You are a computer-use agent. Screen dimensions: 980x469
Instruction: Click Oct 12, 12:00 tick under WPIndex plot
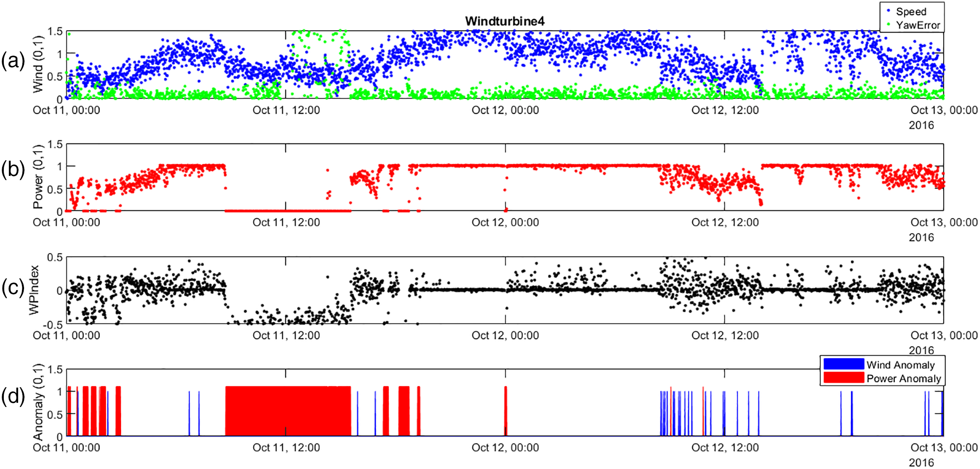(x=725, y=336)
